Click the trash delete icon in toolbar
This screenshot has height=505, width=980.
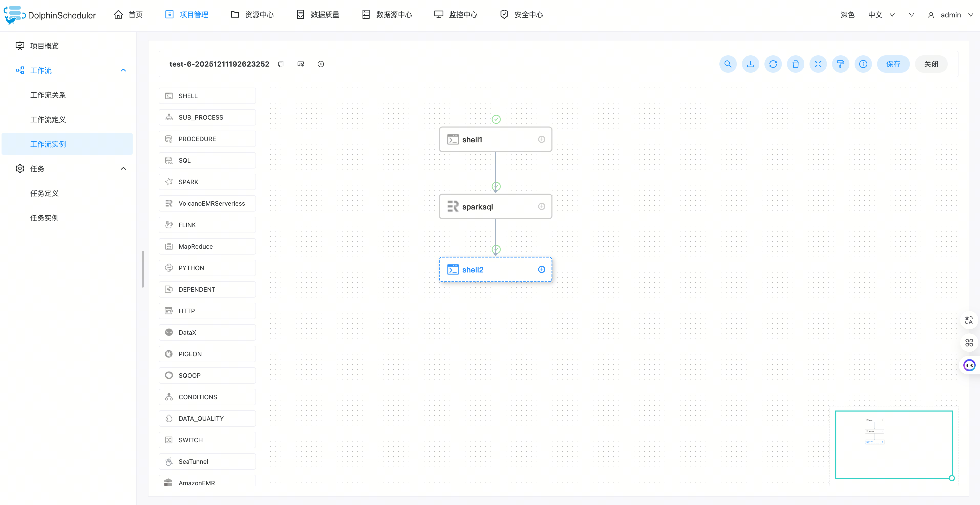[795, 64]
